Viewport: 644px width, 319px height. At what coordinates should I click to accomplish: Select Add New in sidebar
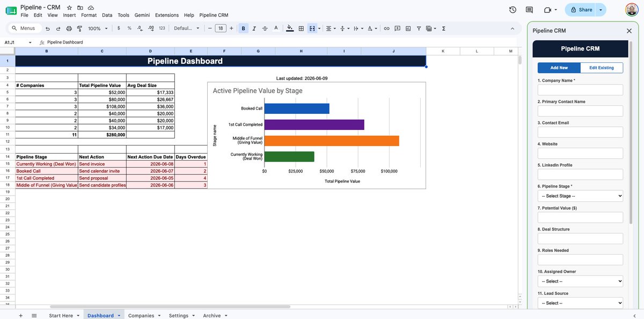pyautogui.click(x=559, y=68)
